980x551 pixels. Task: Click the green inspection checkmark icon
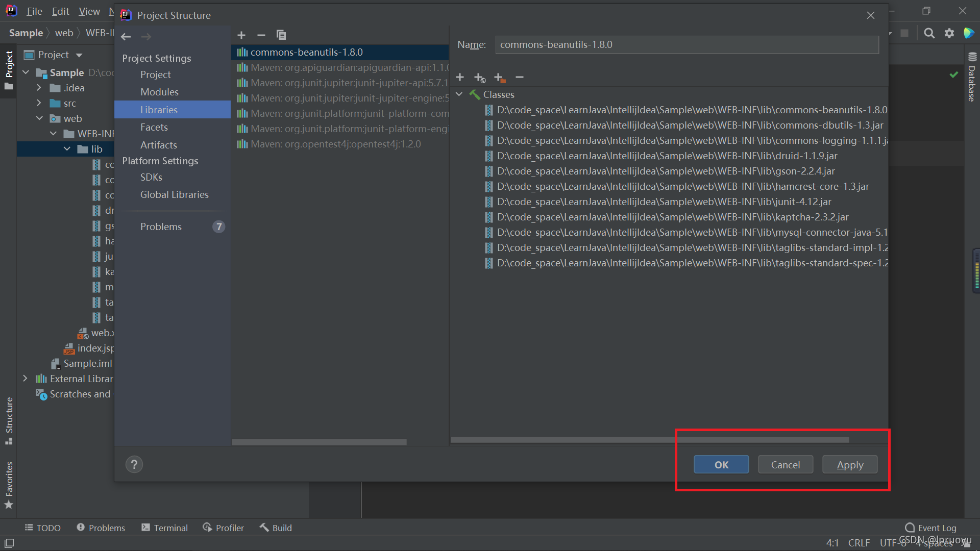coord(953,75)
